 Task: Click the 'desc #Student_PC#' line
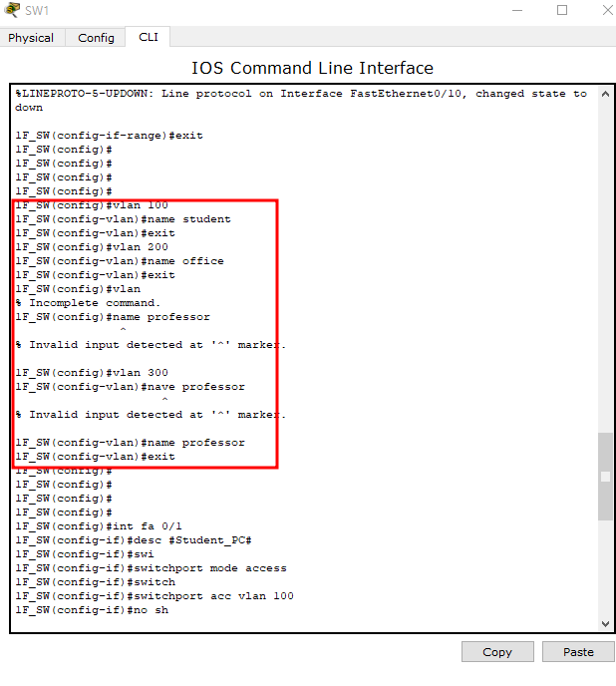click(x=134, y=540)
